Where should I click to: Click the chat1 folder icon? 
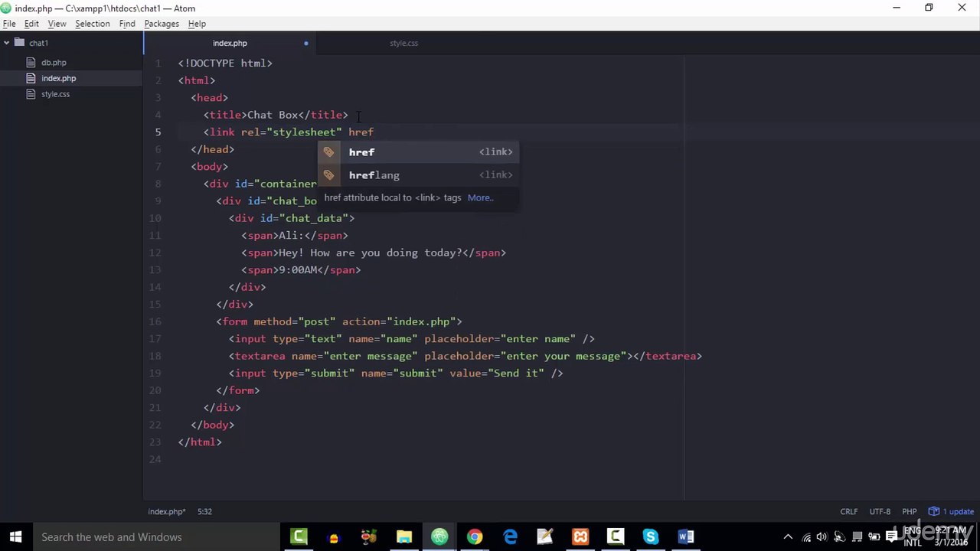point(20,43)
